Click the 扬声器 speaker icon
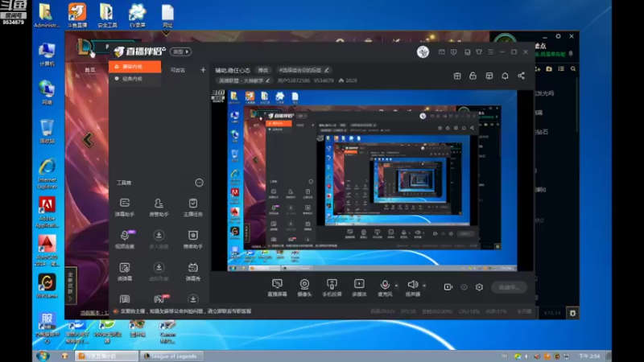644x362 pixels. click(x=413, y=285)
